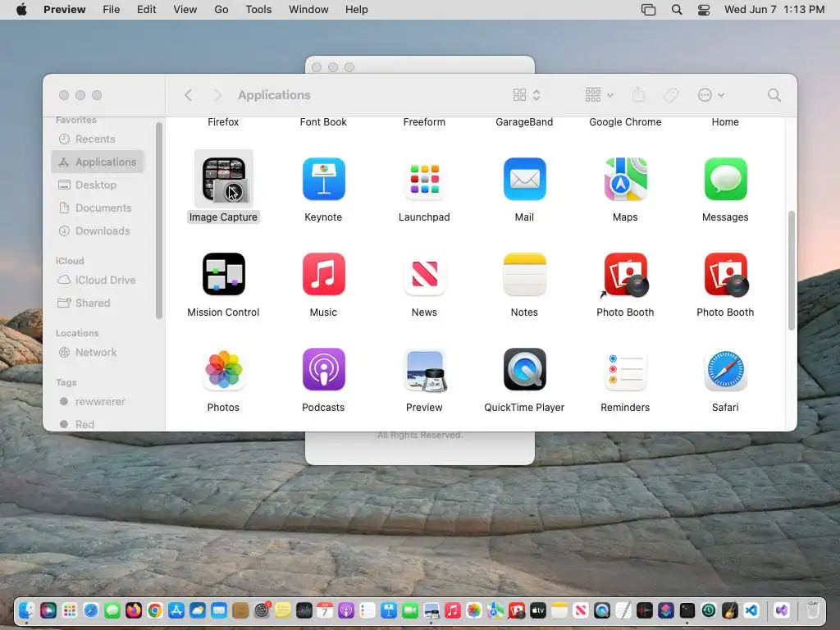
Task: Select the Launchpad icon in Finder window
Action: tap(424, 179)
